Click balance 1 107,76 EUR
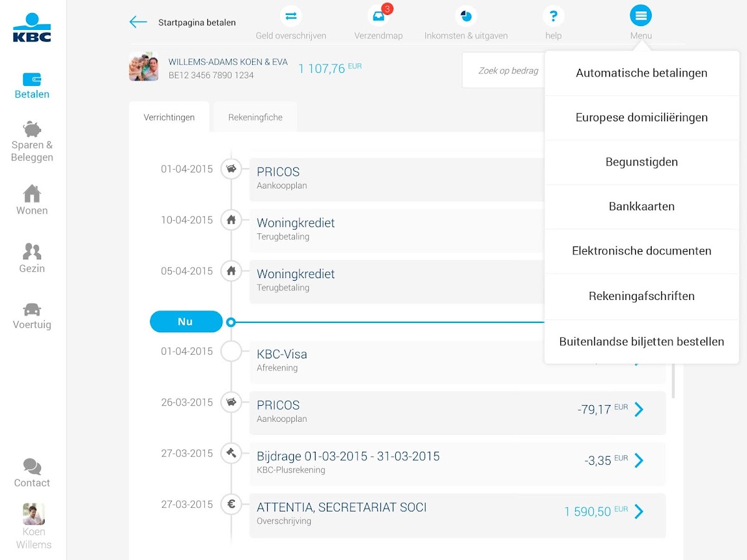Screen dimensions: 747x560 click(x=330, y=68)
